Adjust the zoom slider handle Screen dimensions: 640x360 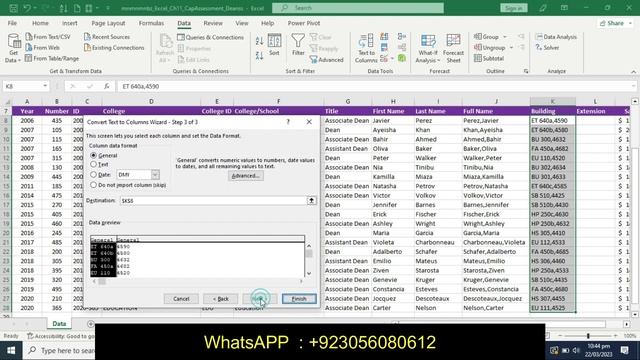(x=588, y=336)
